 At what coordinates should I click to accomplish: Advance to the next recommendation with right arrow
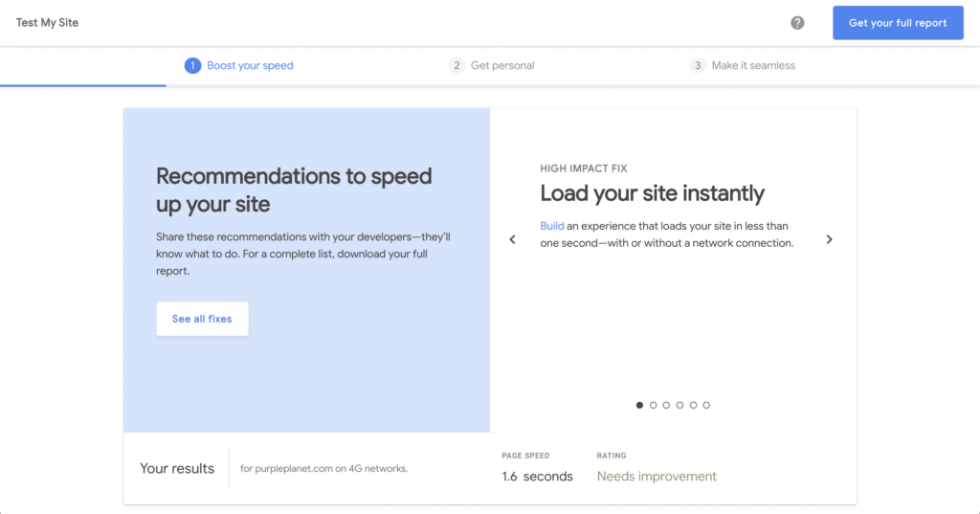(829, 239)
